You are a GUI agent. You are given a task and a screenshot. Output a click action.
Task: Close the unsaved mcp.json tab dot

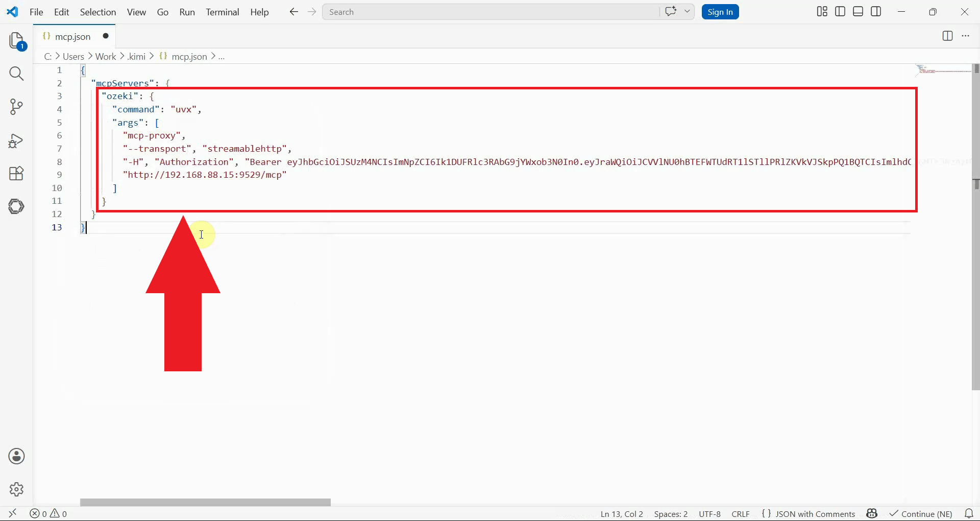(106, 36)
